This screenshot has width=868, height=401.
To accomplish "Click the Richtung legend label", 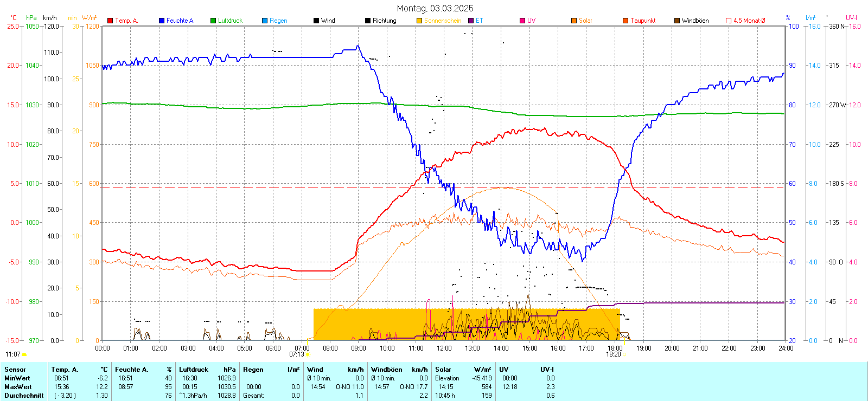I will 384,21.
